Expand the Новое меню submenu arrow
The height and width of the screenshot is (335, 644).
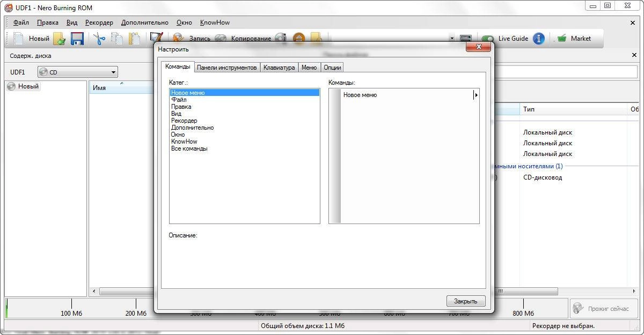point(476,95)
